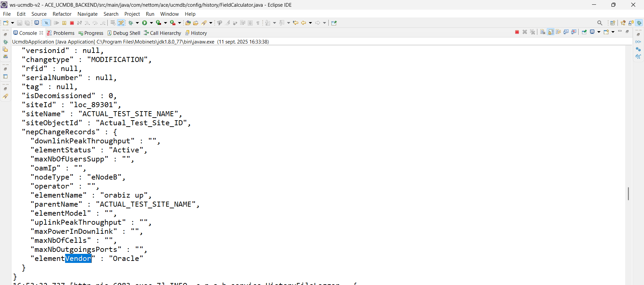The image size is (644, 285).
Task: Click the Suspend icon in debug toolbar
Action: tap(64, 23)
